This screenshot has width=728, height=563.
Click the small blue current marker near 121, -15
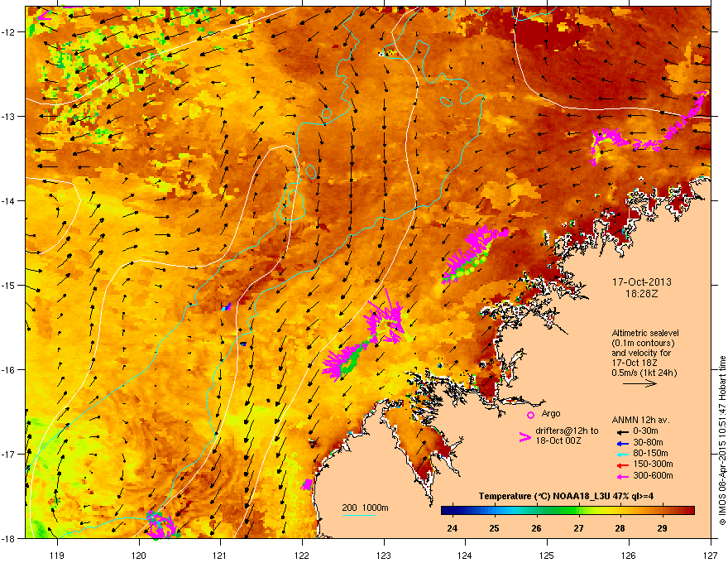[226, 307]
